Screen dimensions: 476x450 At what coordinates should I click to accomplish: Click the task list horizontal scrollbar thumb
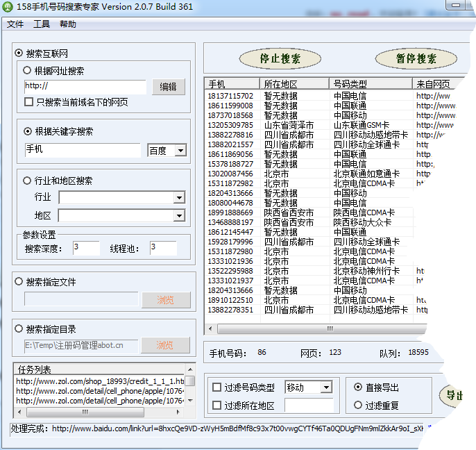tap(85, 412)
